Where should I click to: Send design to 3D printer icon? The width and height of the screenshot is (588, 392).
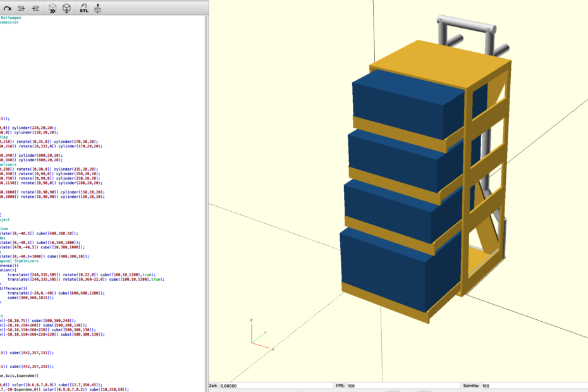click(97, 8)
